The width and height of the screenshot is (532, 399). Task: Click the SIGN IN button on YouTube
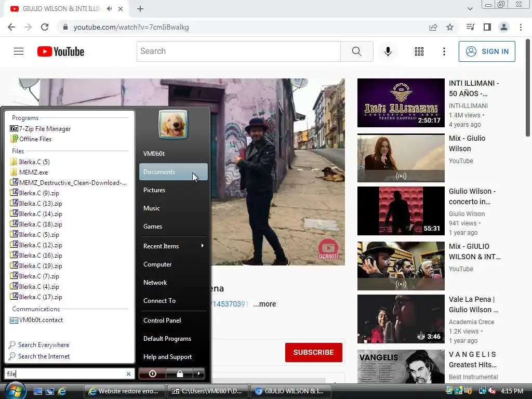[x=487, y=51]
